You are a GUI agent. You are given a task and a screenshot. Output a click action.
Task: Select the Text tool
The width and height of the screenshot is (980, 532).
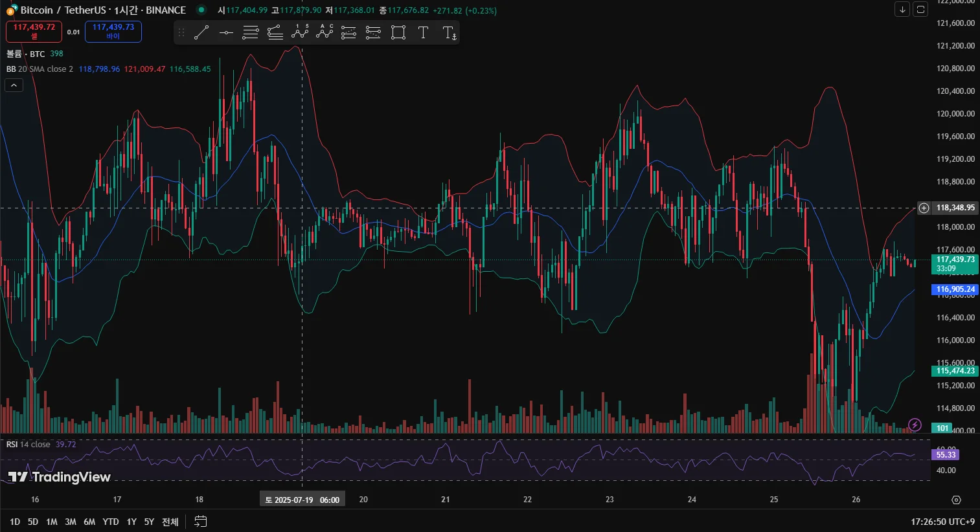(423, 32)
